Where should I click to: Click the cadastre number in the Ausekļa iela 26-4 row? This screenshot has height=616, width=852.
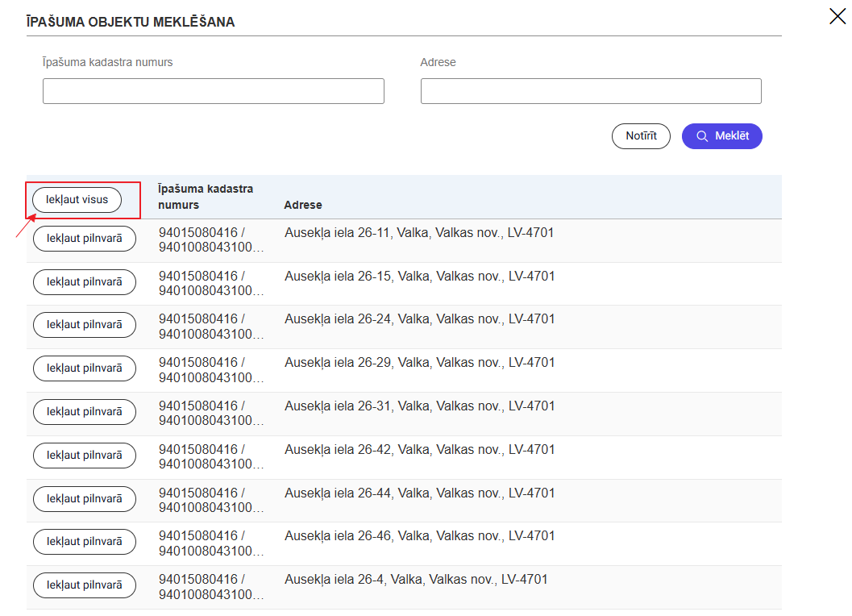(x=210, y=587)
